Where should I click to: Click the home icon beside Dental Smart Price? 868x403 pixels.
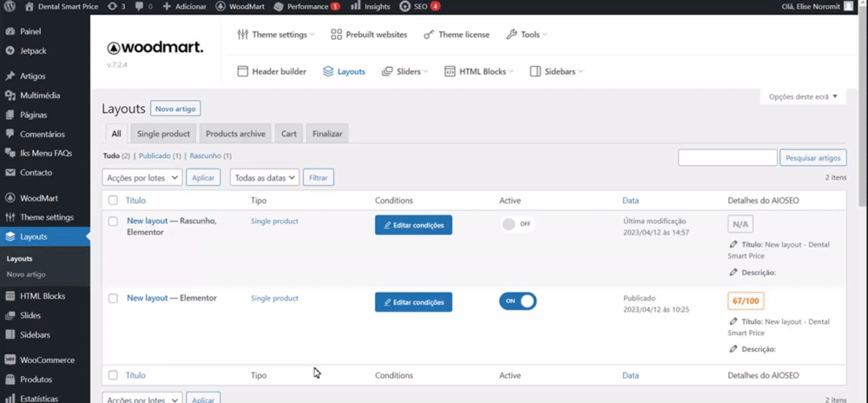coord(30,7)
